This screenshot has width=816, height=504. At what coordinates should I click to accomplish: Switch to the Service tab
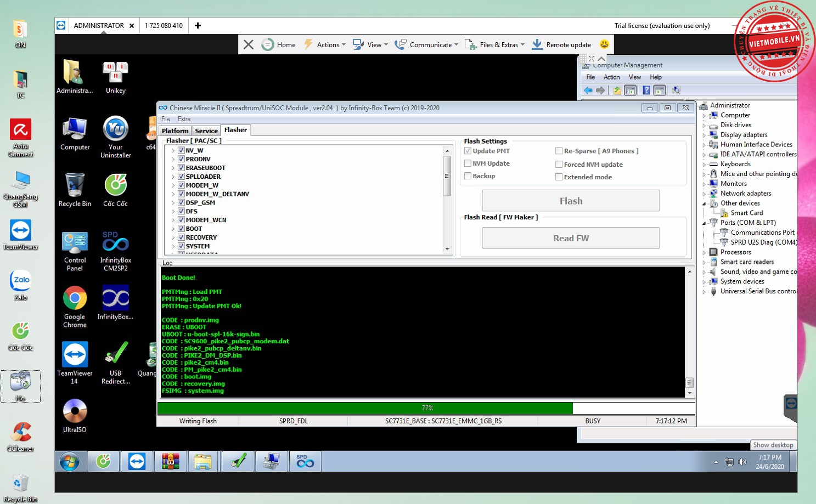click(206, 131)
